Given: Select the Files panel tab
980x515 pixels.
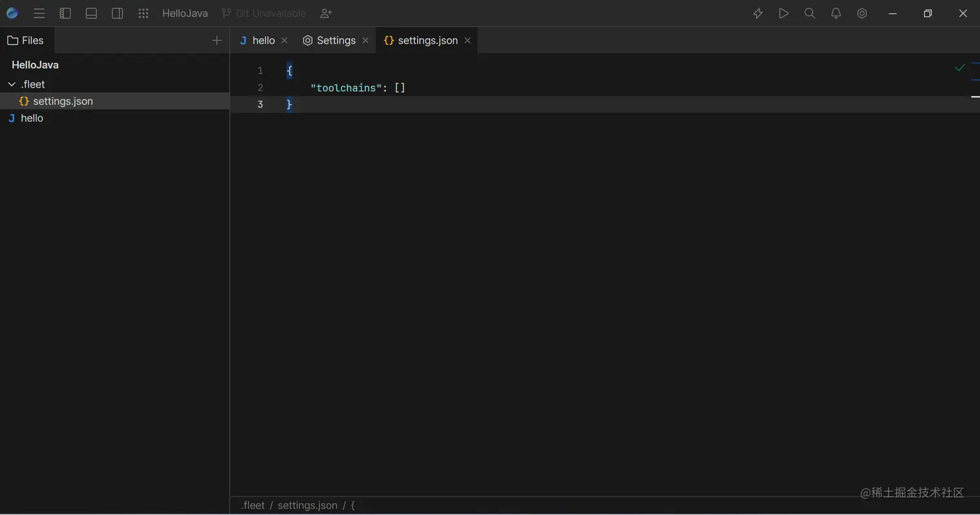Looking at the screenshot, I should pyautogui.click(x=26, y=40).
